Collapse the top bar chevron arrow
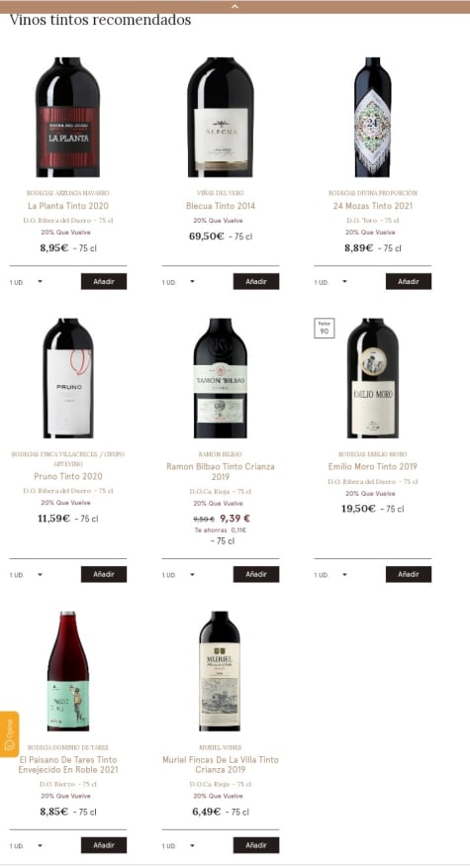This screenshot has width=470, height=868. click(235, 7)
